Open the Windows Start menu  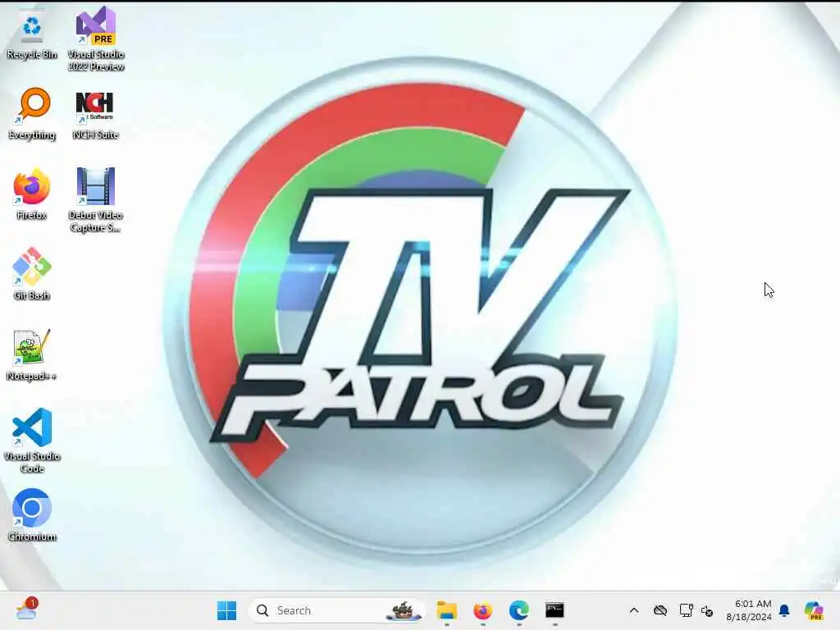[x=226, y=610]
